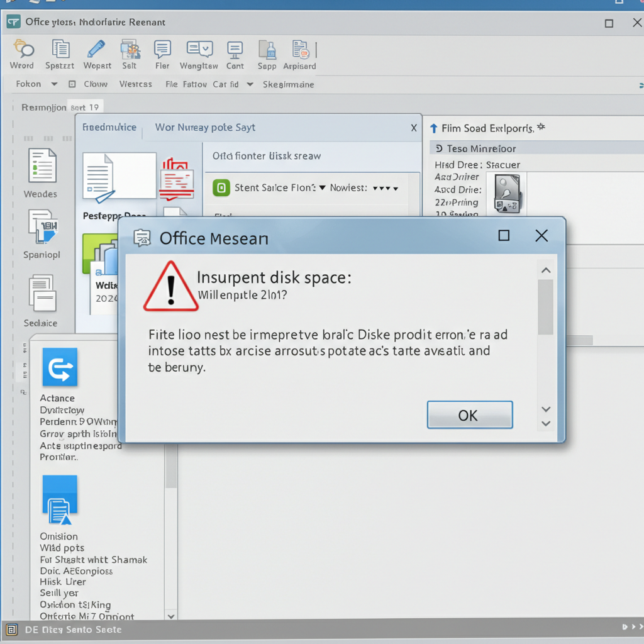The width and height of the screenshot is (644, 644).
Task: Click the hard drive image icon
Action: [x=508, y=193]
